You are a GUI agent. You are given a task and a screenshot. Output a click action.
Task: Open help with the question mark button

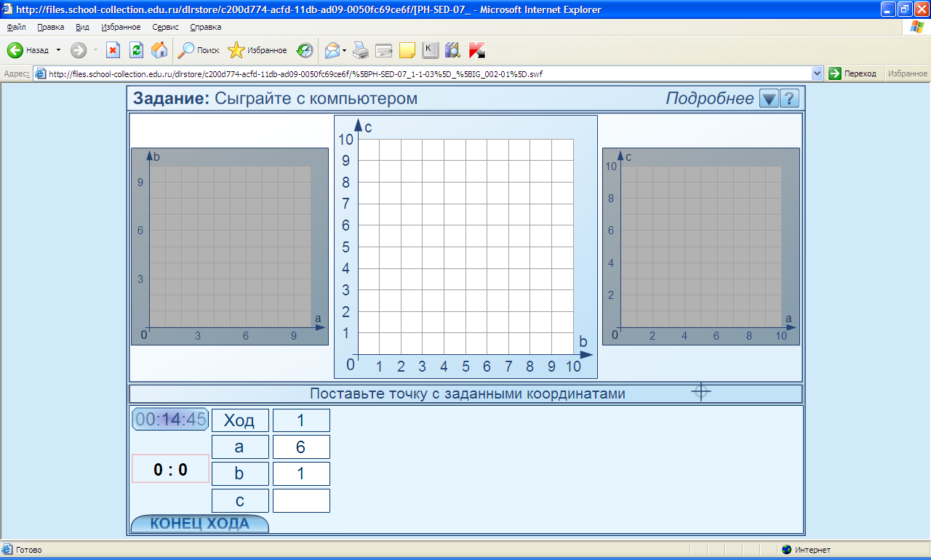click(x=789, y=99)
